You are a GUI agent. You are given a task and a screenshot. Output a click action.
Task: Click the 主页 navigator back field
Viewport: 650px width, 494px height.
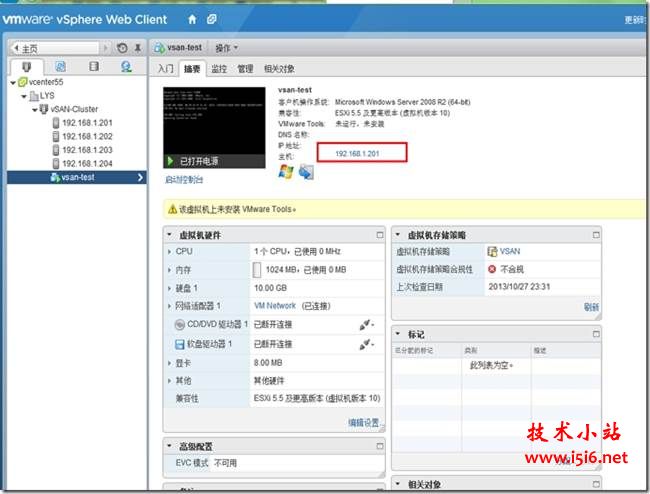[54, 48]
